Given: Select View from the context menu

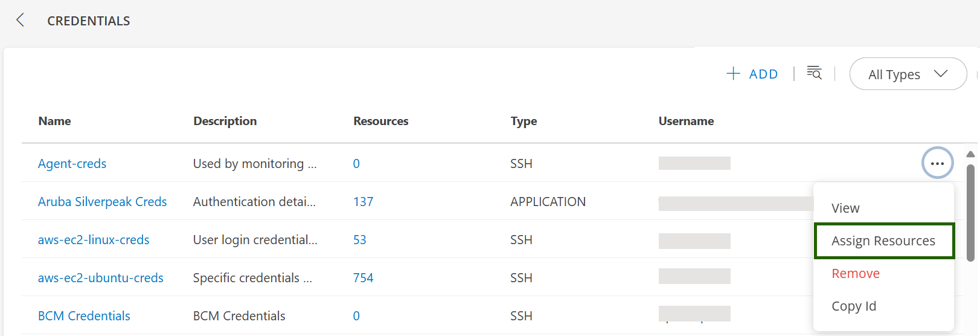Looking at the screenshot, I should [x=845, y=208].
